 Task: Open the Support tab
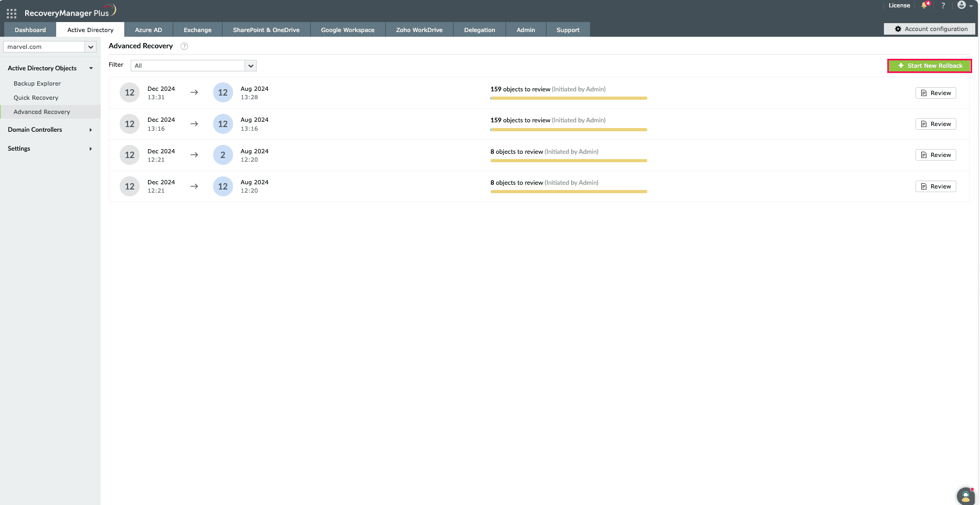point(568,30)
